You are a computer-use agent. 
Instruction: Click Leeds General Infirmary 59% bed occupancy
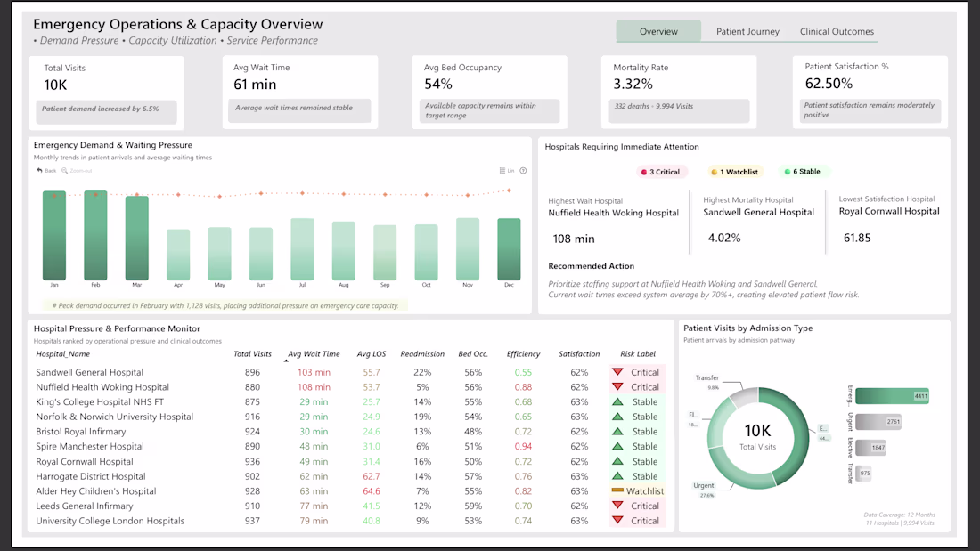[473, 506]
